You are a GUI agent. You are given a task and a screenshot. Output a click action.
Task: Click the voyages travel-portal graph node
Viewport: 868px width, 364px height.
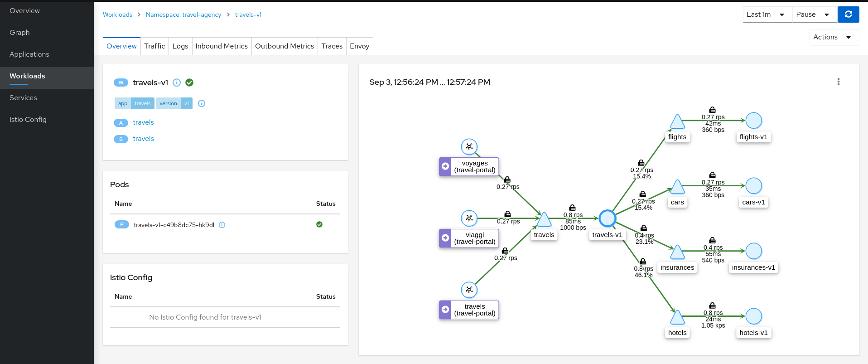[469, 146]
